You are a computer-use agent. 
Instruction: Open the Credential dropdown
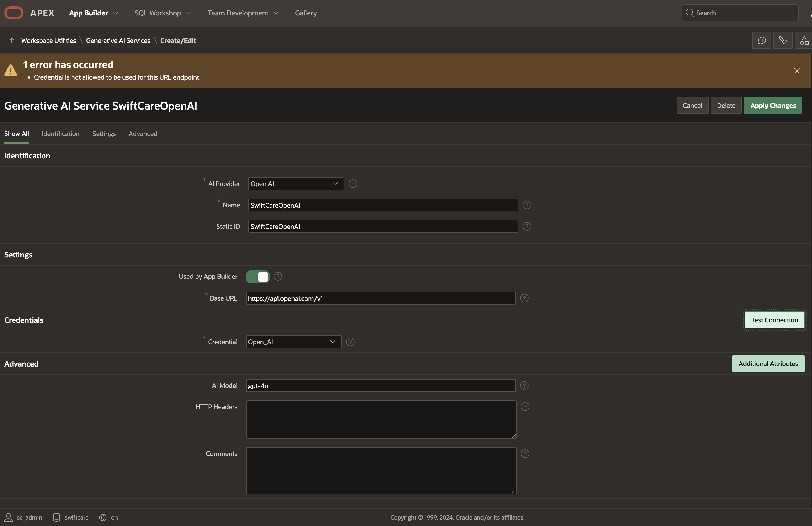[294, 342]
